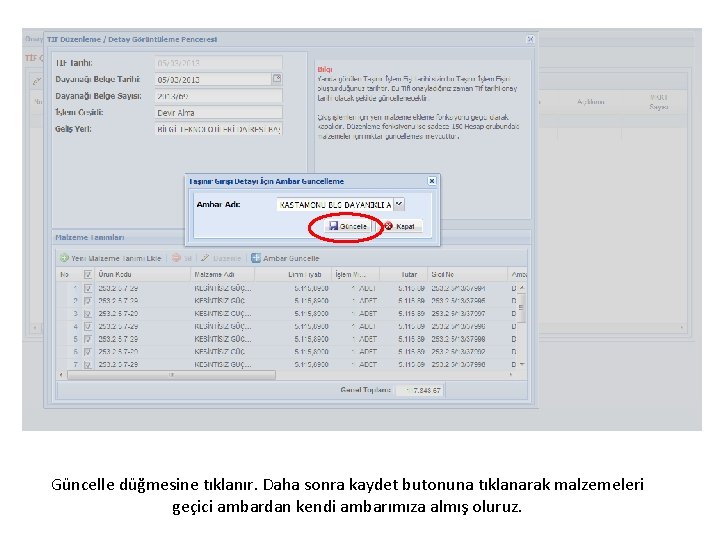The height and width of the screenshot is (540, 720).
Task: Click the Güncelle save button in the dialog
Action: [x=348, y=226]
